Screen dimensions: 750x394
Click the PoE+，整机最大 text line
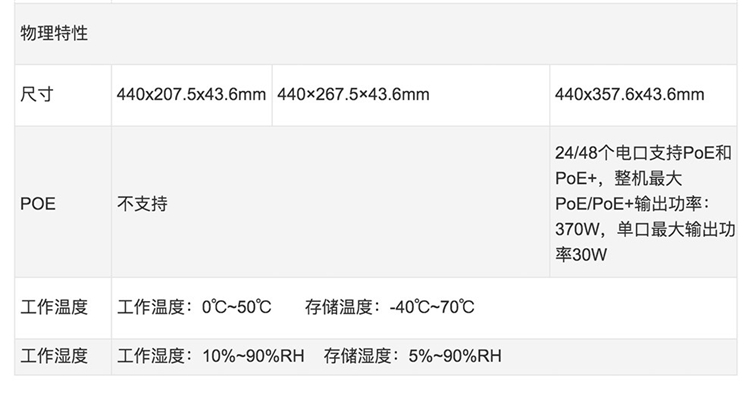coord(618,179)
